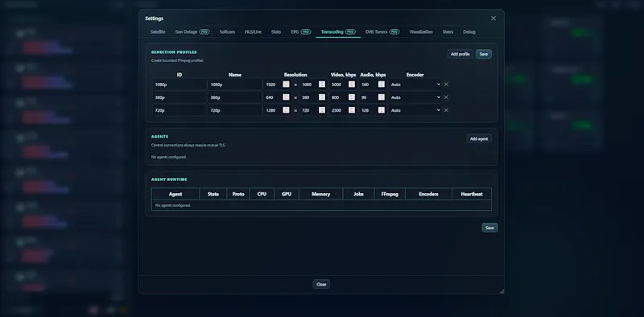Click the Heartbeat column header
644x317 pixels.
(472, 194)
